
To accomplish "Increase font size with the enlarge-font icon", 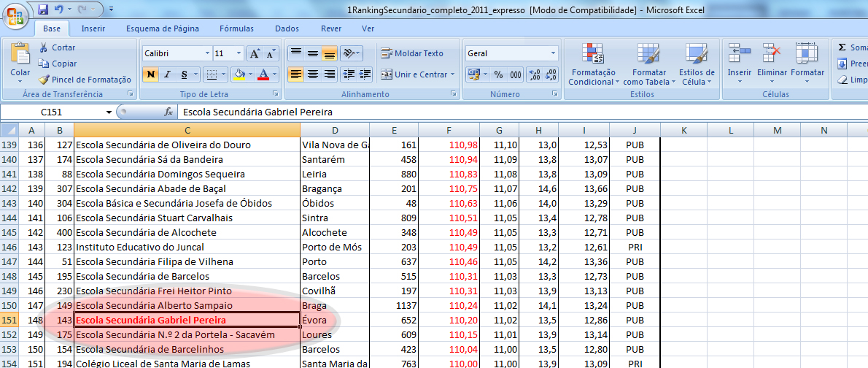I will point(255,53).
